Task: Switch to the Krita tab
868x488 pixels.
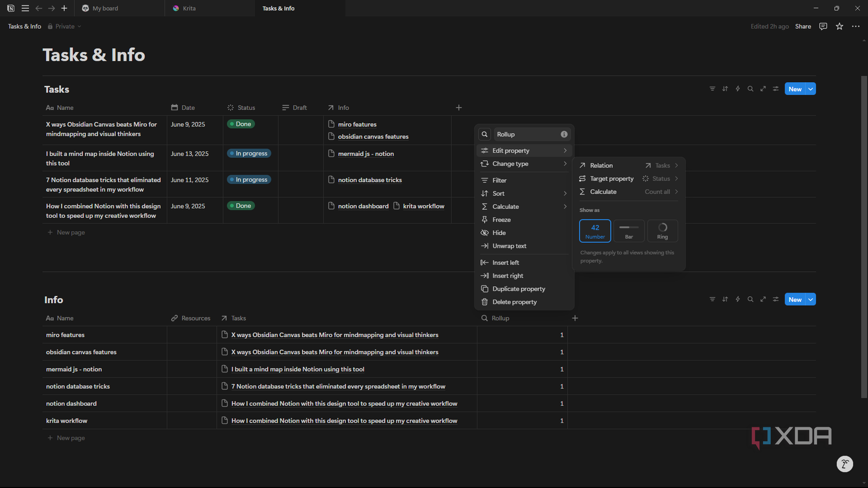Action: pos(209,8)
